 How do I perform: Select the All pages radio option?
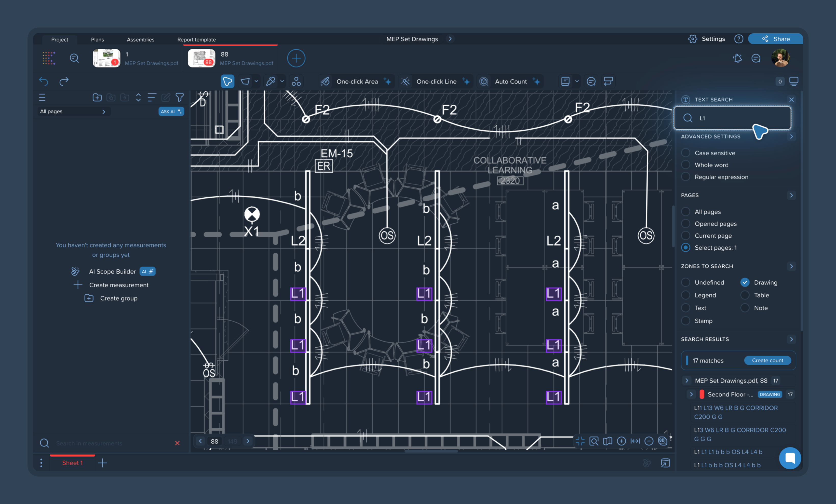click(x=686, y=212)
